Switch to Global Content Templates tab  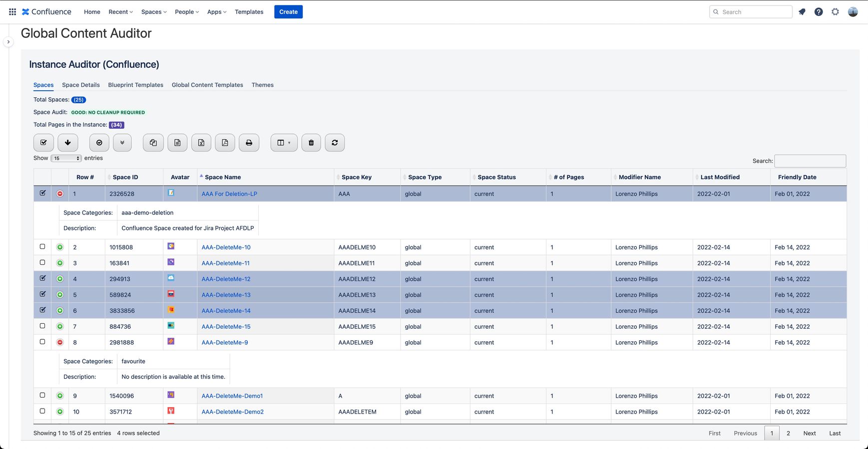[207, 85]
